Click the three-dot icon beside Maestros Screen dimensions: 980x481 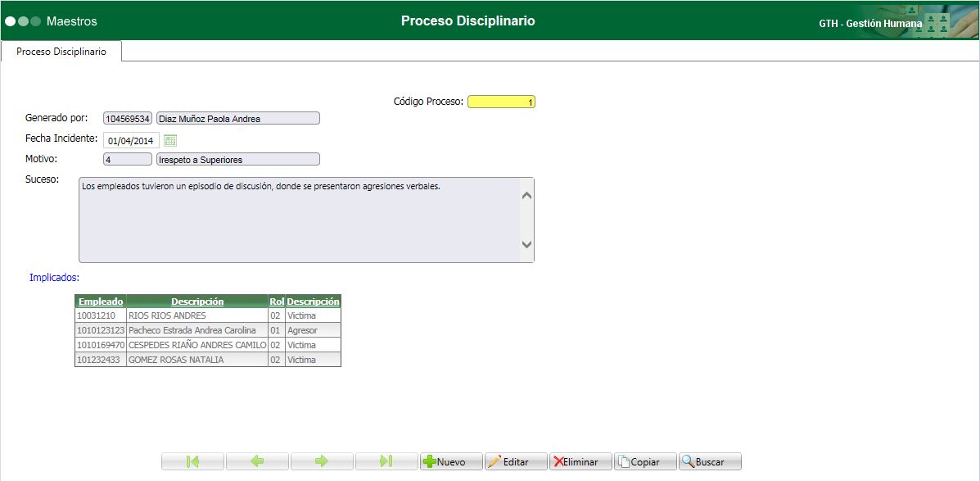(23, 21)
